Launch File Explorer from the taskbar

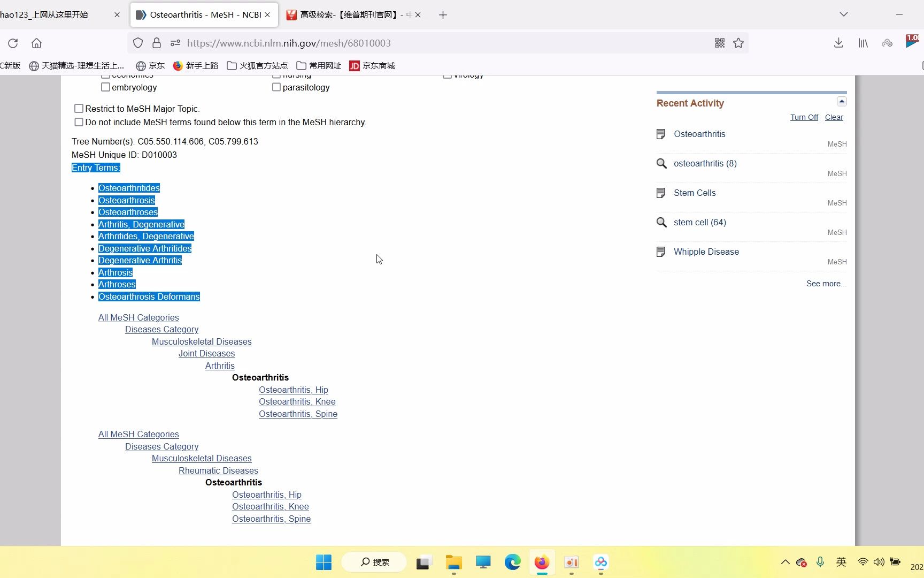pyautogui.click(x=453, y=562)
